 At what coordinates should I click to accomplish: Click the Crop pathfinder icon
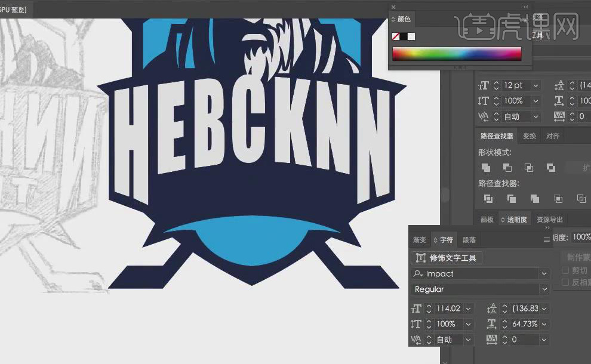pyautogui.click(x=558, y=199)
